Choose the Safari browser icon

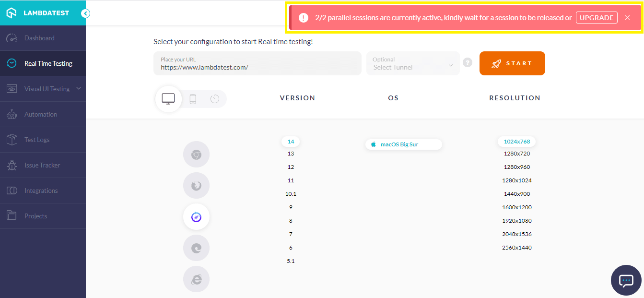point(196,217)
